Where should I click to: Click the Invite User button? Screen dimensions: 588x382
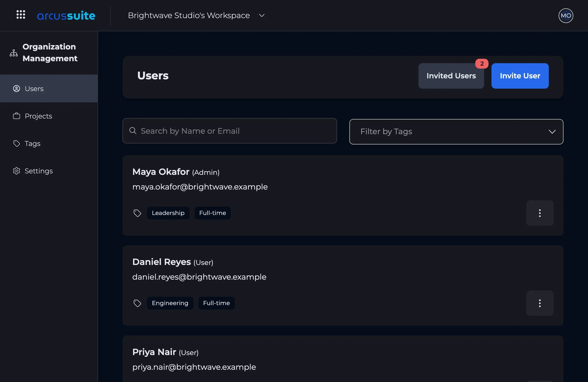coord(520,76)
